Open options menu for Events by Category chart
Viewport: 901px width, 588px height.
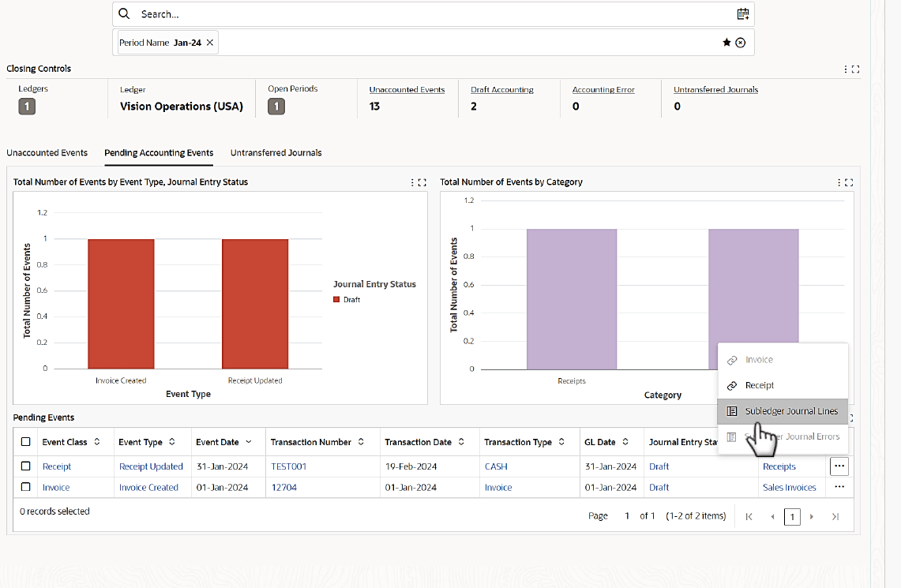click(x=839, y=182)
